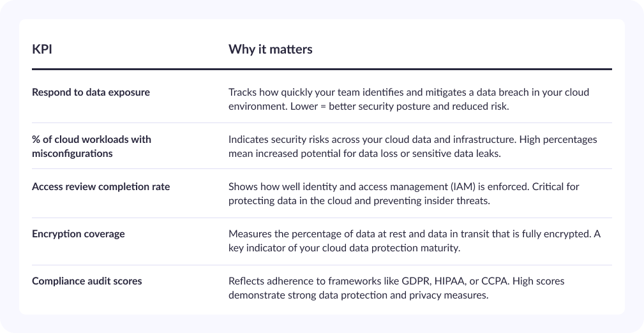The height and width of the screenshot is (333, 644).
Task: Click the description about data breach tracking
Action: 408,99
